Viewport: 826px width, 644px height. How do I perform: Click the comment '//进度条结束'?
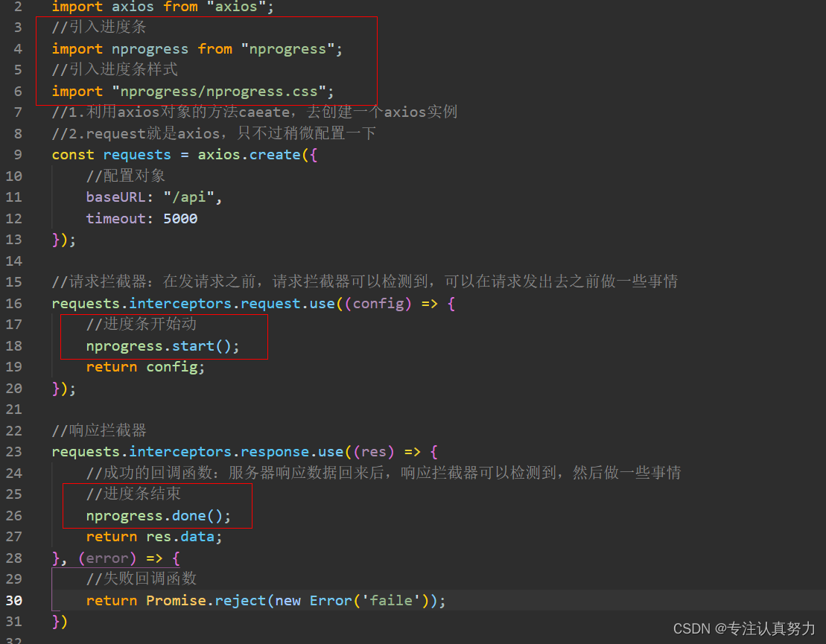(133, 494)
